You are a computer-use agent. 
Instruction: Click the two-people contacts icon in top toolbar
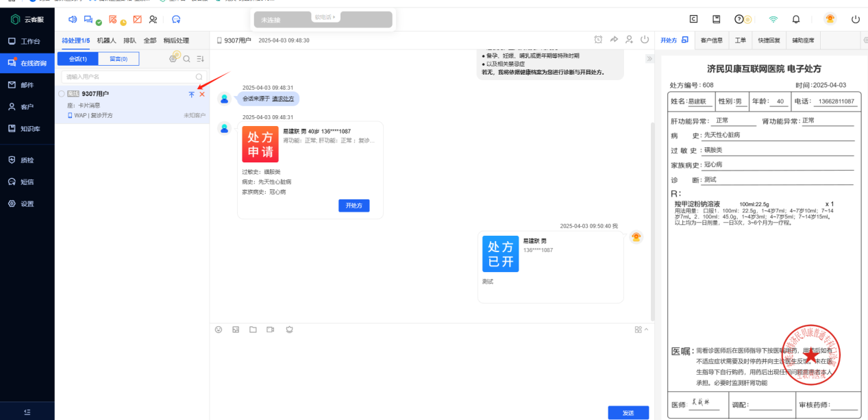pyautogui.click(x=153, y=19)
